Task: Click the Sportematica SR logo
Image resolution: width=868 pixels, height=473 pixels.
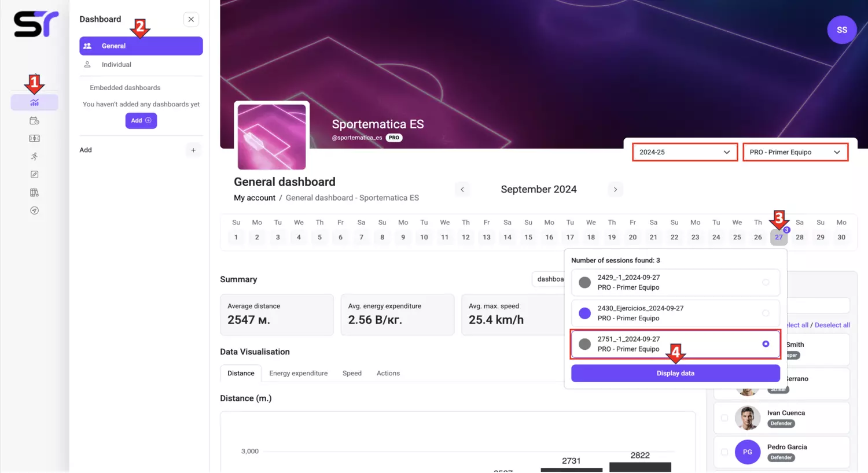Action: point(36,24)
